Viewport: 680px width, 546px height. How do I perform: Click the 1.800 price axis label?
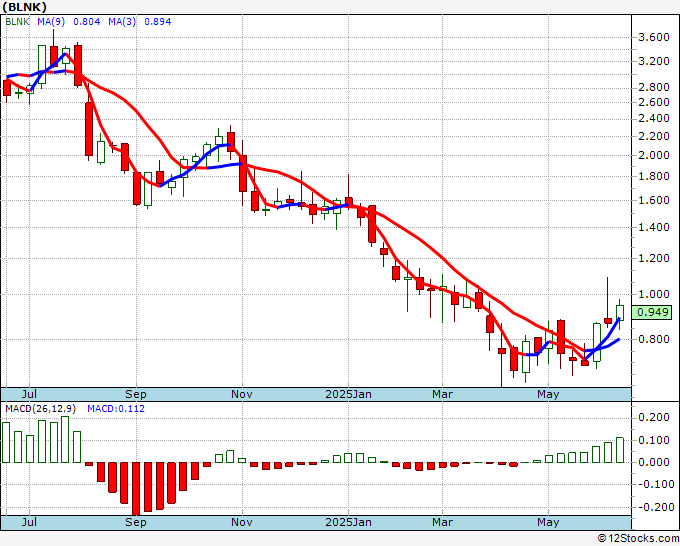pos(654,177)
